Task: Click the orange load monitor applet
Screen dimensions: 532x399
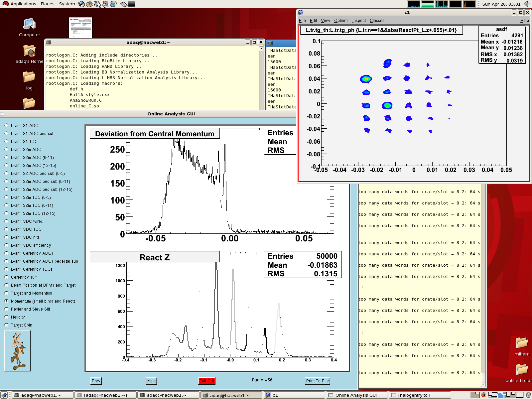Action: (x=469, y=4)
